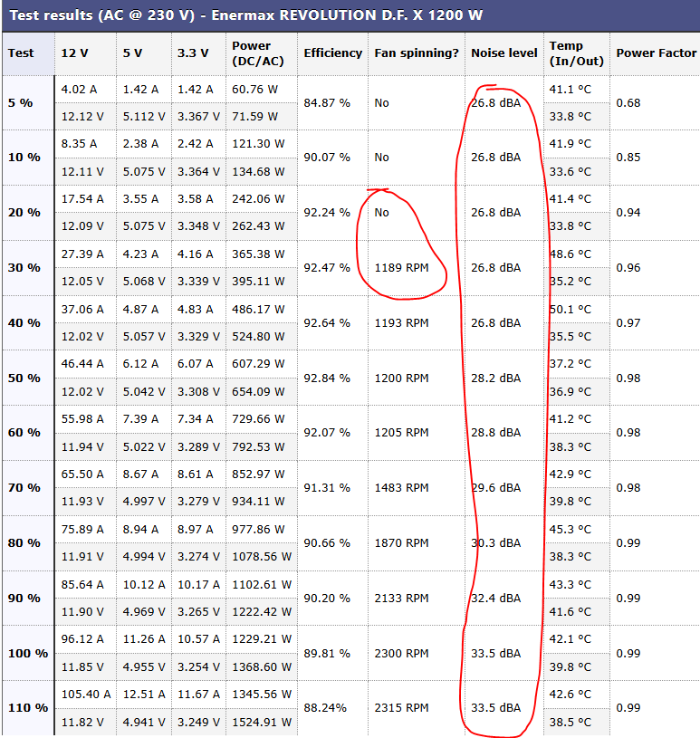Select the Efficiency column header
Image resolution: width=700 pixels, height=738 pixels.
click(x=333, y=53)
